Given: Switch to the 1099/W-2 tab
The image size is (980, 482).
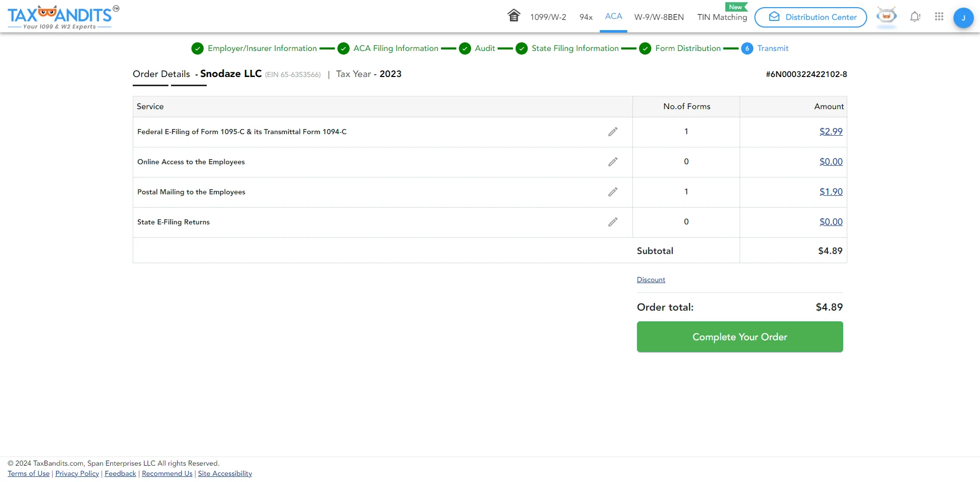Looking at the screenshot, I should pos(548,17).
